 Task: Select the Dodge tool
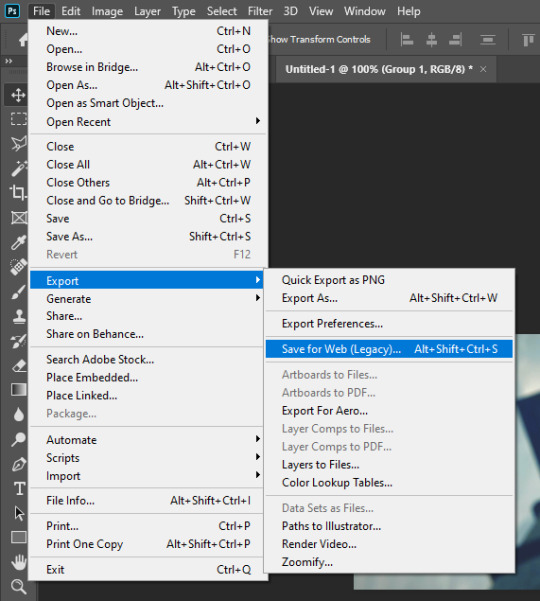point(18,439)
